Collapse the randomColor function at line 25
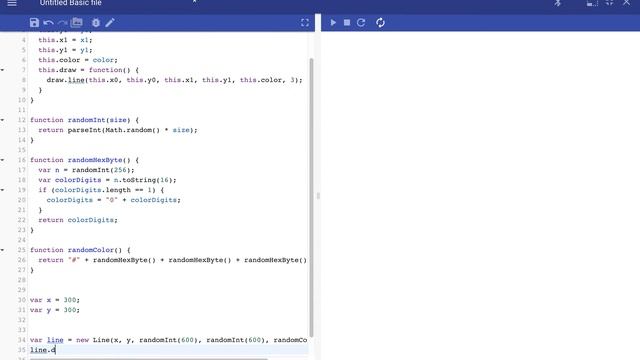 point(2,250)
